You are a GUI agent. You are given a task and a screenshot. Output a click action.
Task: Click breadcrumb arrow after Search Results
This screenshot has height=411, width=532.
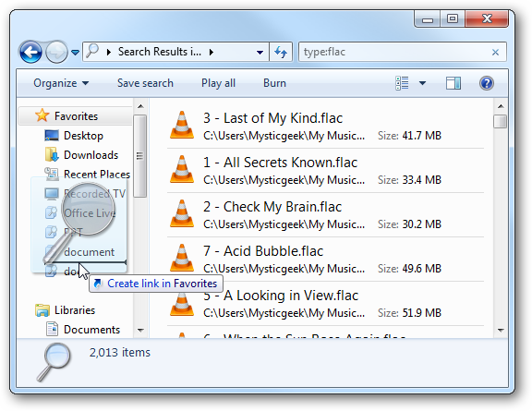coord(212,53)
